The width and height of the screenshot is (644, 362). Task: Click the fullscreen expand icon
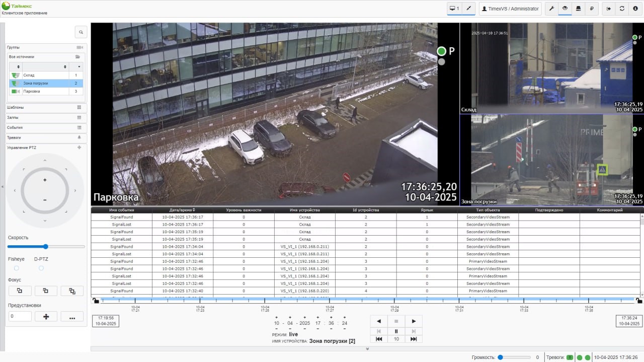[x=468, y=9]
